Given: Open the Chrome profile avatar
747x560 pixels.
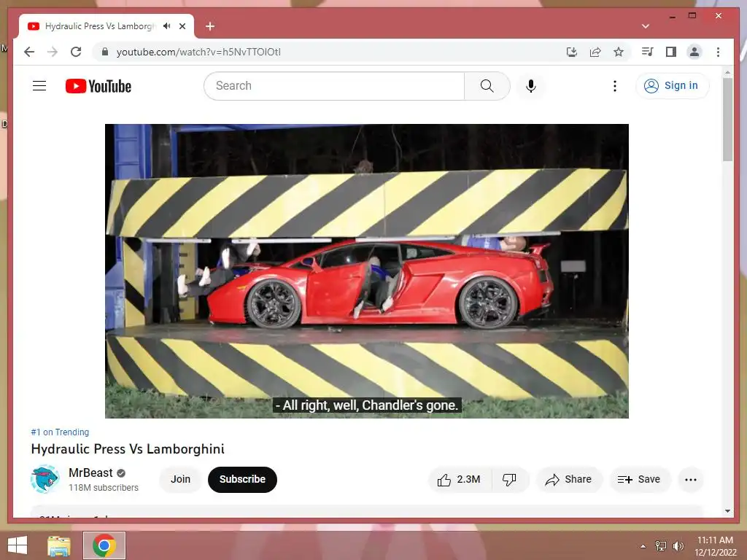Looking at the screenshot, I should (x=694, y=52).
